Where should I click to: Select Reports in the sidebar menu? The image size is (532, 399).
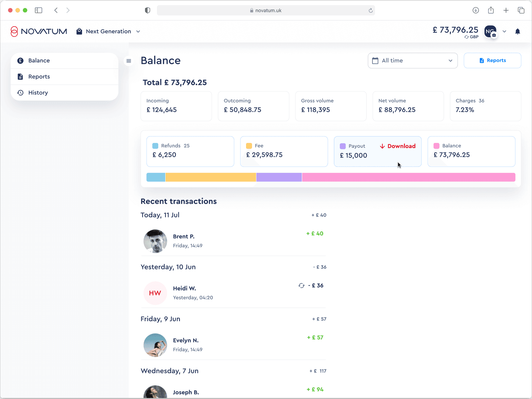tap(65, 76)
